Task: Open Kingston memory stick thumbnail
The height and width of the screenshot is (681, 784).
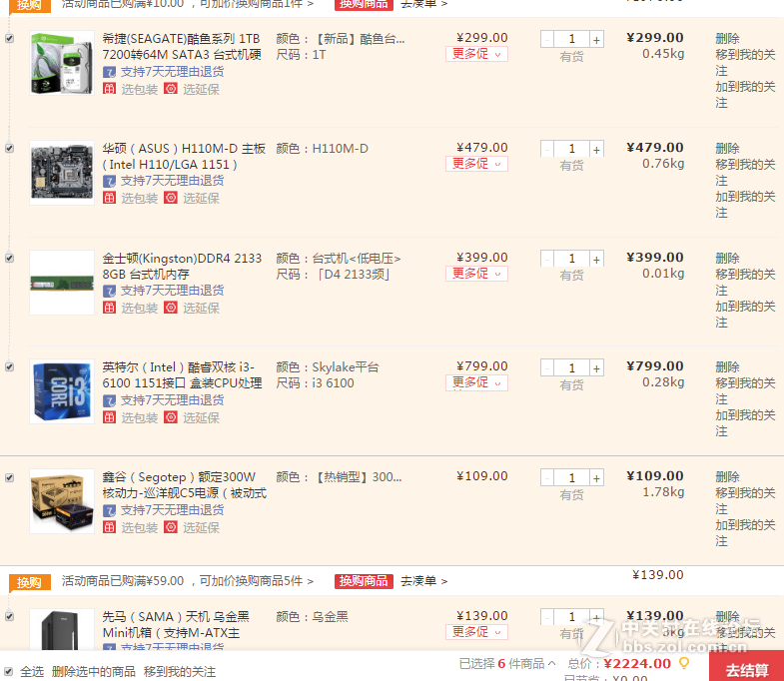Action: pyautogui.click(x=62, y=283)
